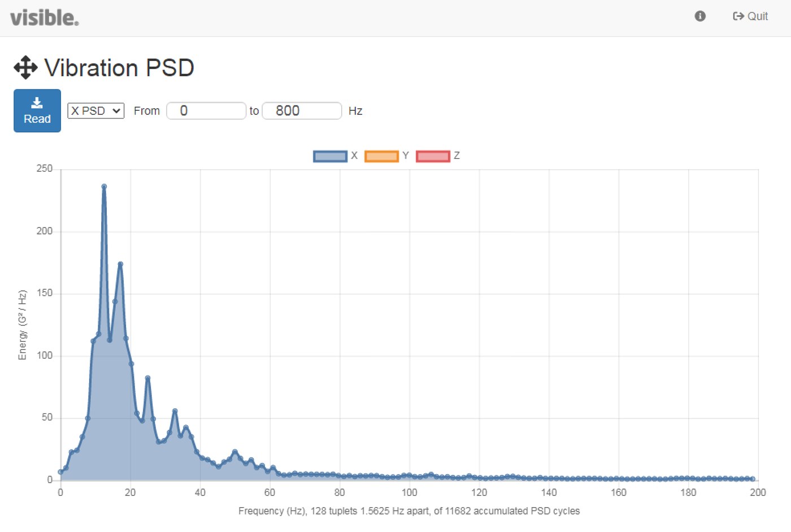Click the highest peak data point near 236

104,186
